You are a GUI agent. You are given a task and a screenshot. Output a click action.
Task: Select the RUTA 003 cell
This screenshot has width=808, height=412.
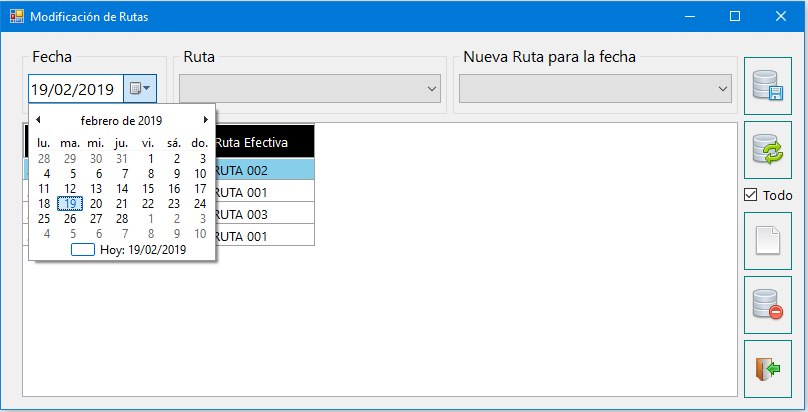coord(265,214)
